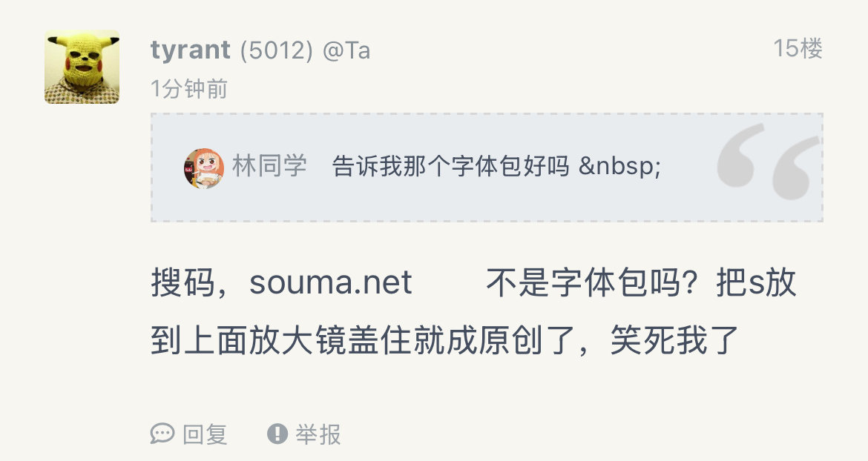Viewport: 868px width, 461px height.
Task: Open tyrant's Pikachu mask avatar
Action: click(x=82, y=67)
